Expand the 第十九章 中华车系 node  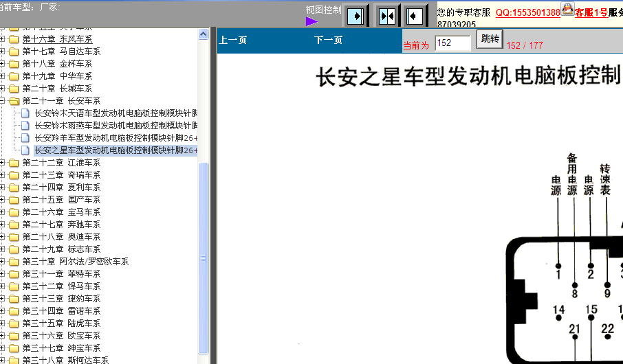click(2, 76)
